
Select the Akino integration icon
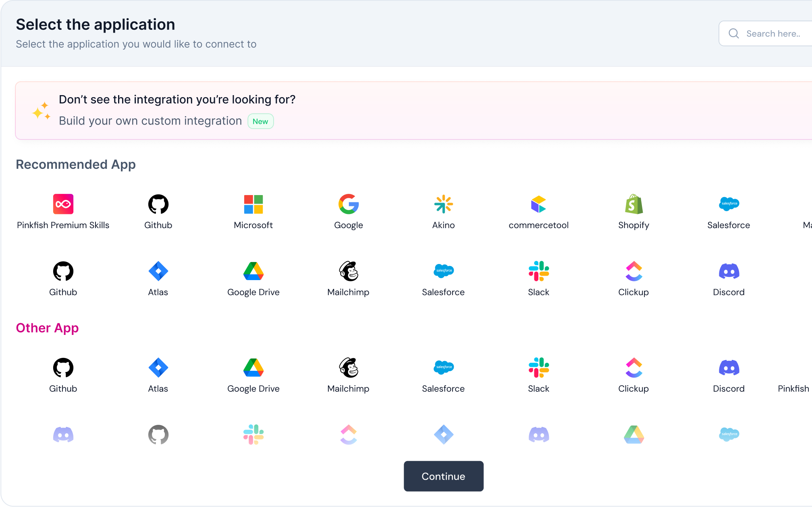point(444,204)
